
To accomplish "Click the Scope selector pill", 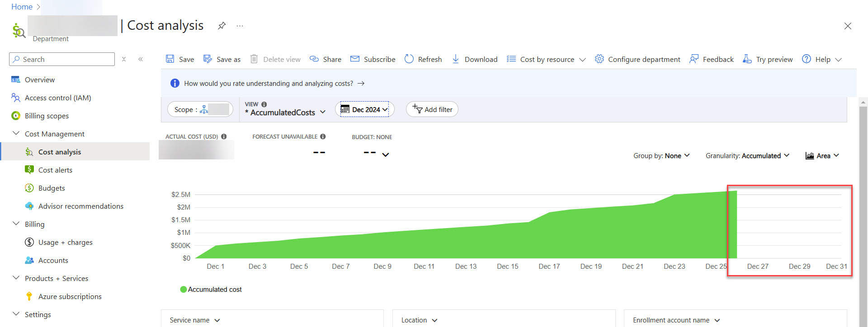I will point(200,109).
